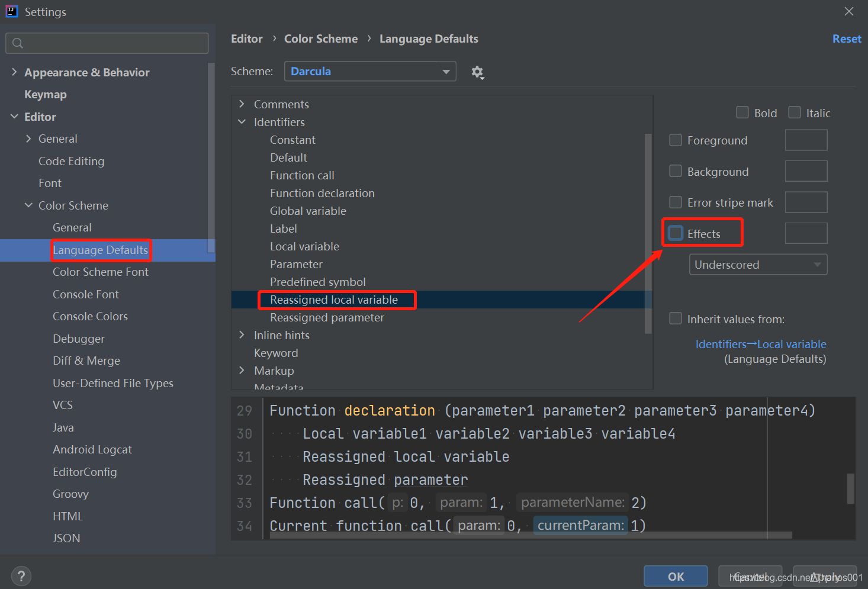Click the Effects color swatch
The image size is (868, 589).
pos(806,233)
